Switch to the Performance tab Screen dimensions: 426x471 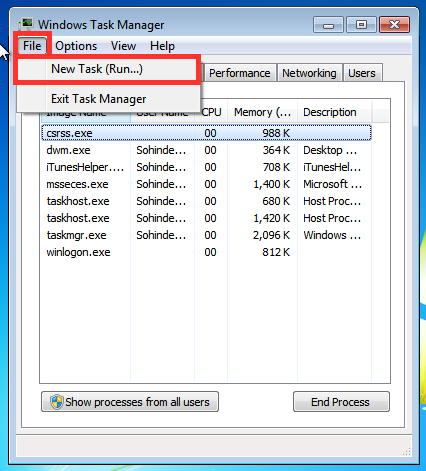[x=240, y=73]
